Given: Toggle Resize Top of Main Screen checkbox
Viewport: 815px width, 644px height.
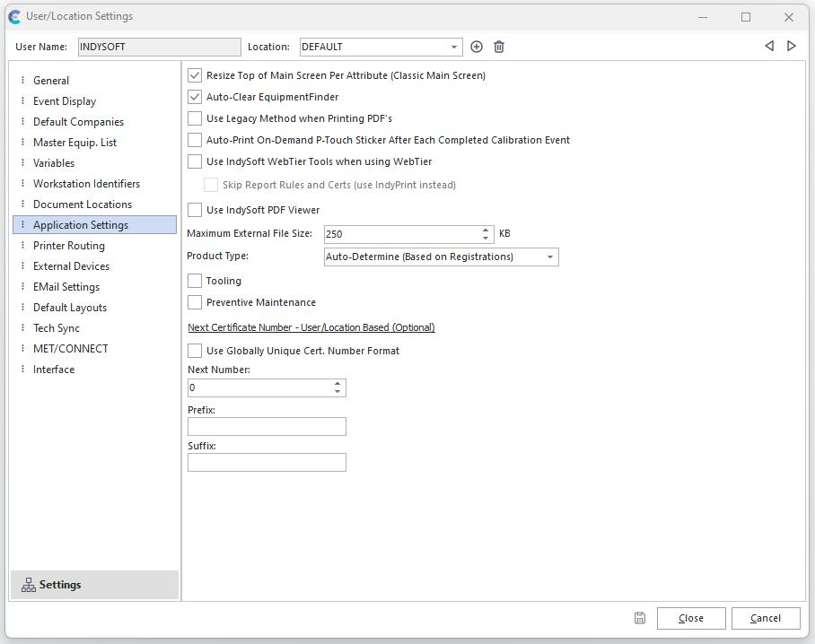Looking at the screenshot, I should (195, 75).
